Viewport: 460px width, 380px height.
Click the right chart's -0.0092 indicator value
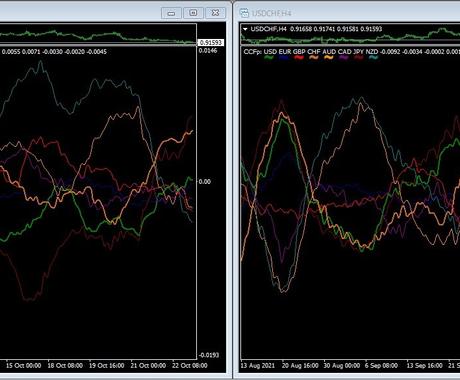[x=390, y=52]
